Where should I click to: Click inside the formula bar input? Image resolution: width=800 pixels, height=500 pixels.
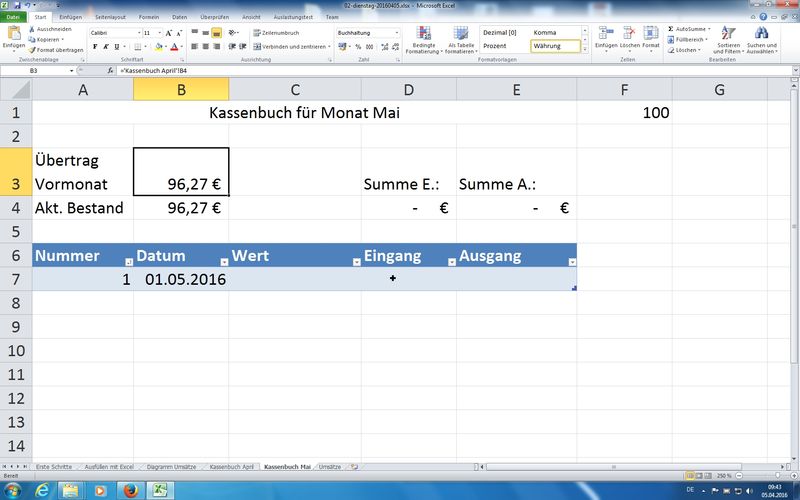(x=400, y=71)
